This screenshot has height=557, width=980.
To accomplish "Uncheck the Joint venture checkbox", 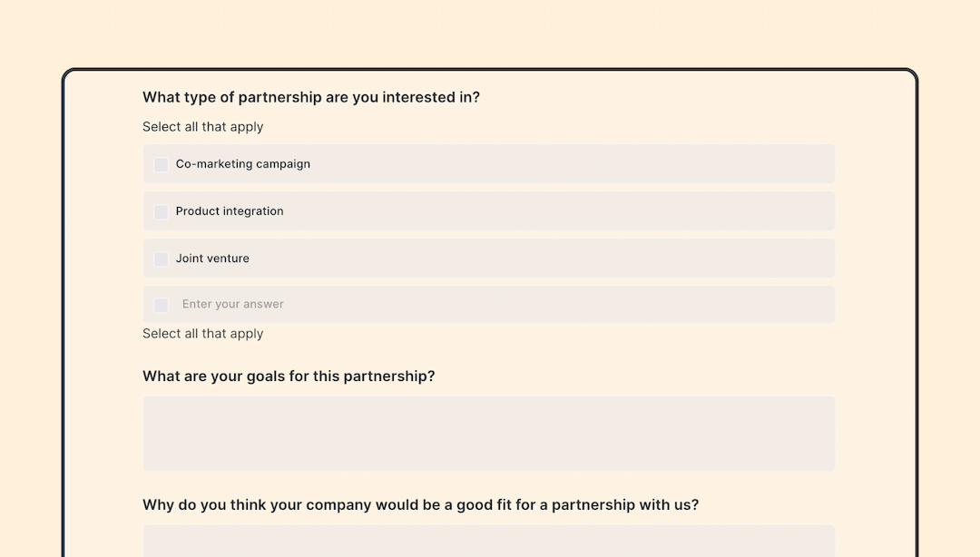I will click(161, 259).
